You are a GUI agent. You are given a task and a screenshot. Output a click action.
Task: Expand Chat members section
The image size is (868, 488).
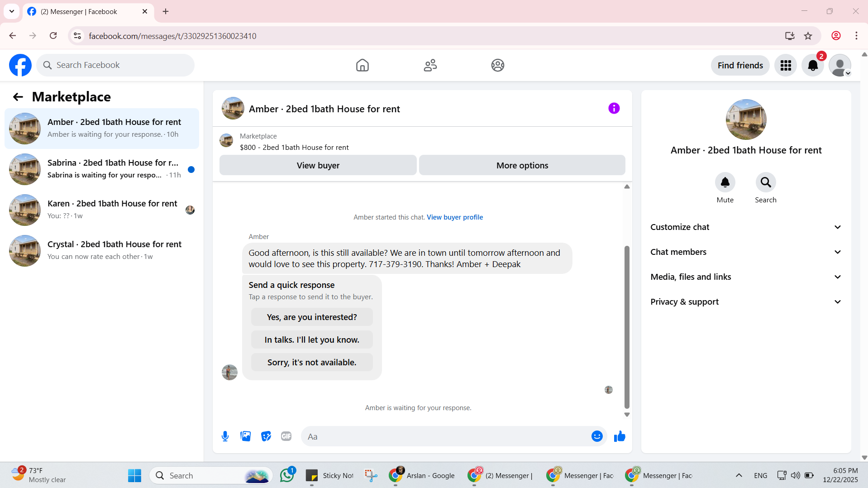click(x=746, y=252)
